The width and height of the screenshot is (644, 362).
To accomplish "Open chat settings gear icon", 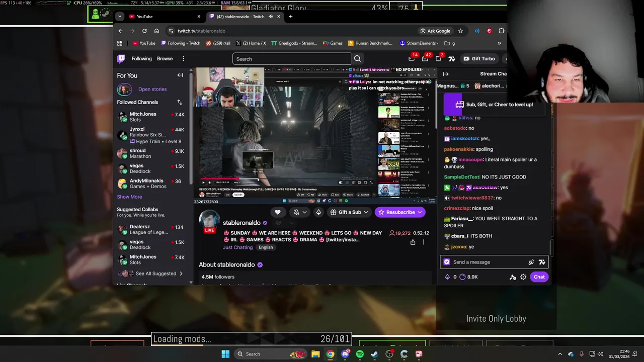I will coord(523,277).
